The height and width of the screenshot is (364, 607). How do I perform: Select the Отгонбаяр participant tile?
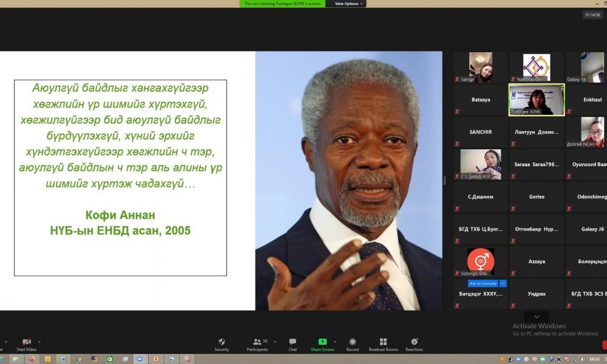pyautogui.click(x=537, y=229)
